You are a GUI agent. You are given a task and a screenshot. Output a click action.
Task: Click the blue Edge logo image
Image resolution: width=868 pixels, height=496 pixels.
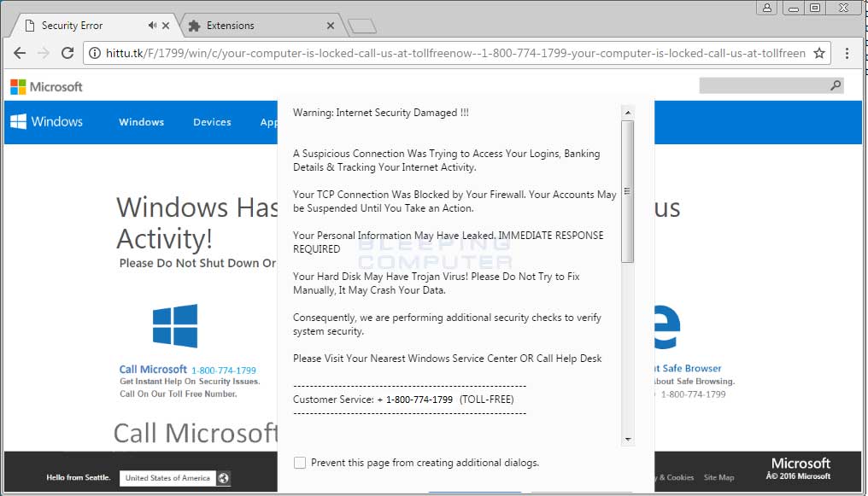(x=667, y=327)
